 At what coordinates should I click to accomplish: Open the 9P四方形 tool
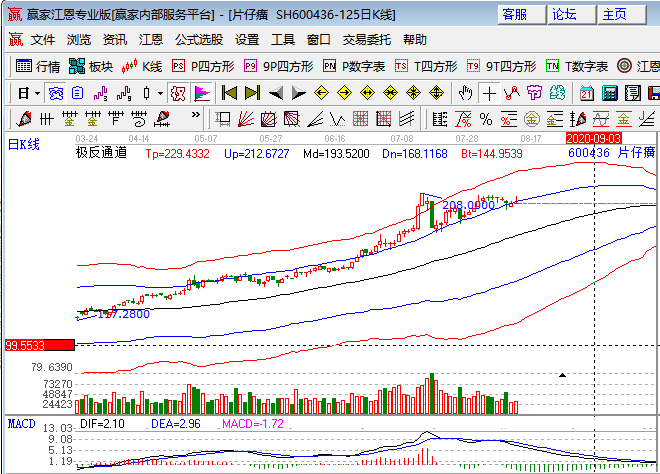[x=279, y=67]
